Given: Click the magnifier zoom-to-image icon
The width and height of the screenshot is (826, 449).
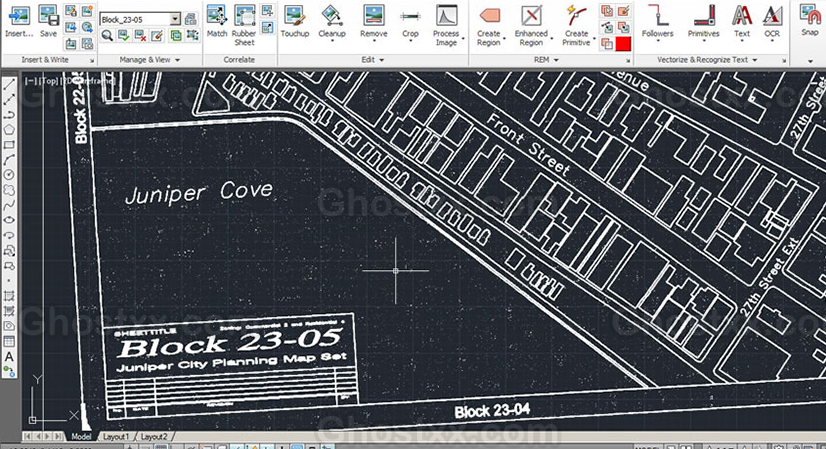Looking at the screenshot, I should (107, 35).
